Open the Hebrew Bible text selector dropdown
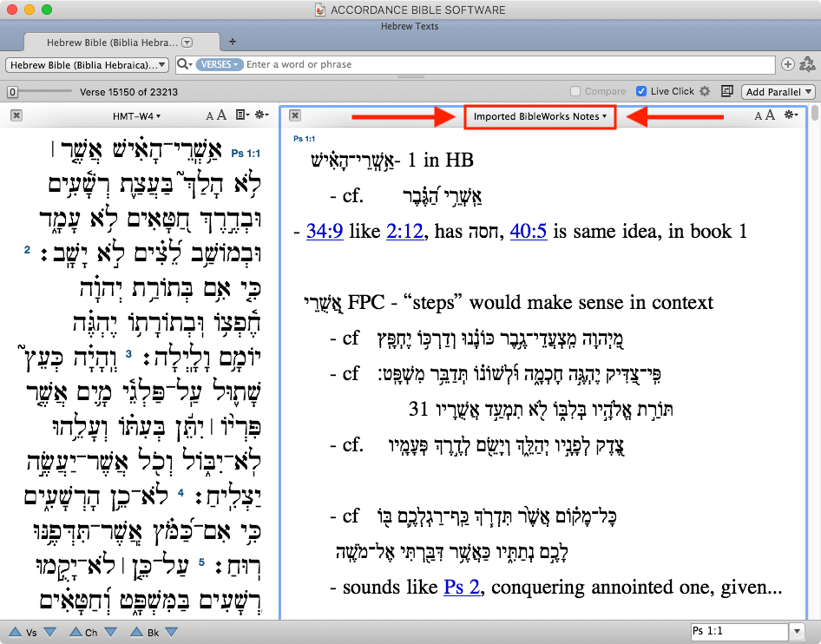This screenshot has height=644, width=821. (87, 65)
